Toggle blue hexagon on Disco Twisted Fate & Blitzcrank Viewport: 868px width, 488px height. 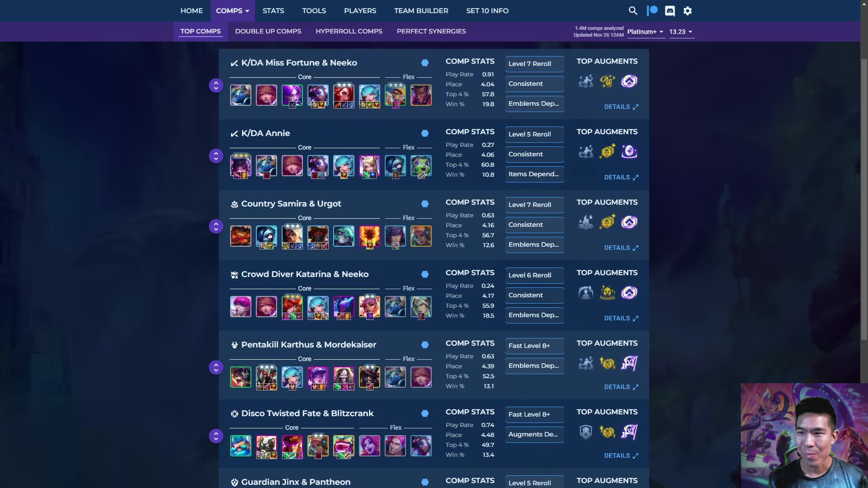tap(425, 413)
